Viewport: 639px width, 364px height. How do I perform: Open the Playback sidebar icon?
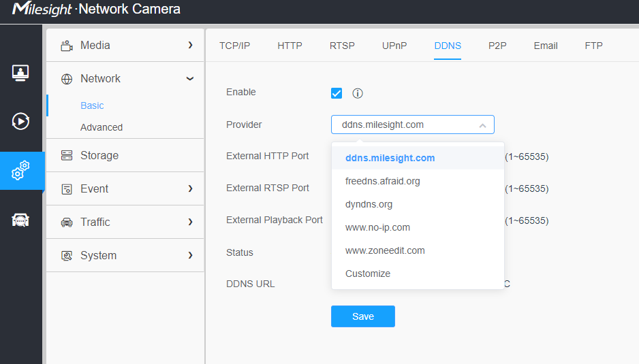(20, 121)
